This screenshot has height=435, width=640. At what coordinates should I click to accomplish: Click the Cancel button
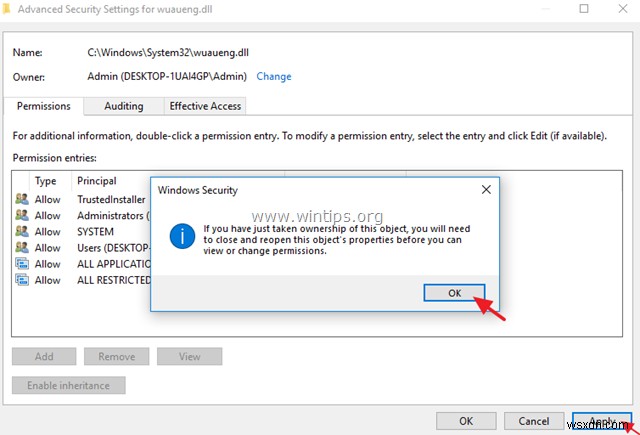click(534, 421)
